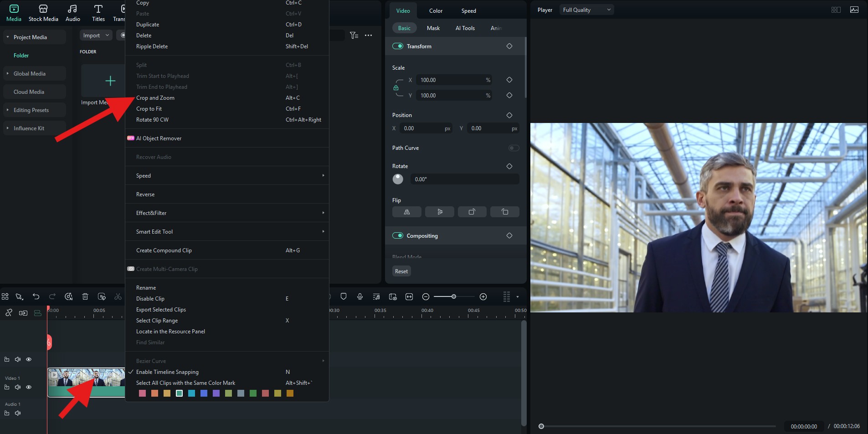
Task: Open the Import dropdown
Action: [x=96, y=35]
